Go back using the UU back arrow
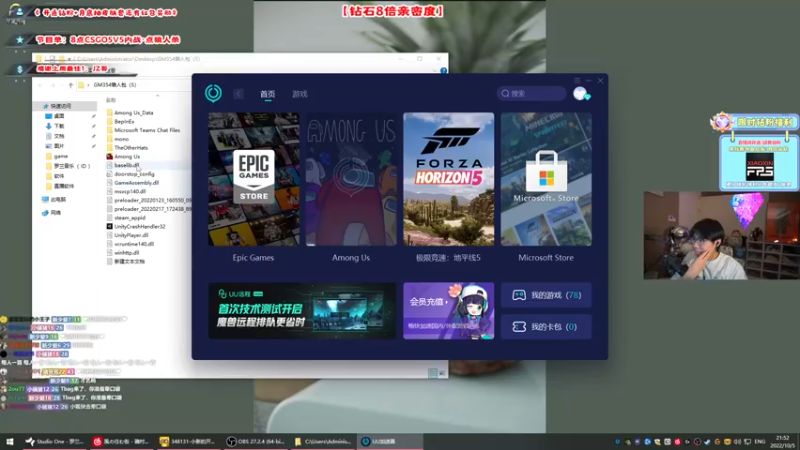The width and height of the screenshot is (800, 450). point(238,94)
